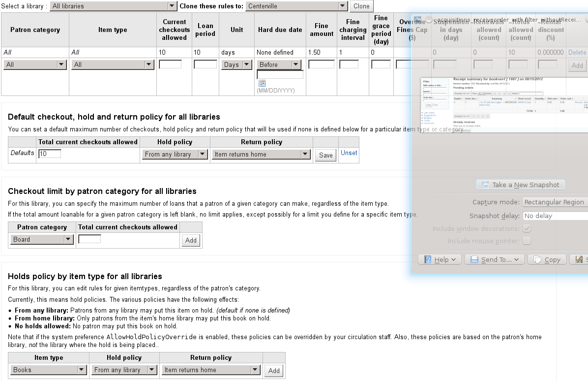Open the Board patron category dropdown

click(42, 240)
